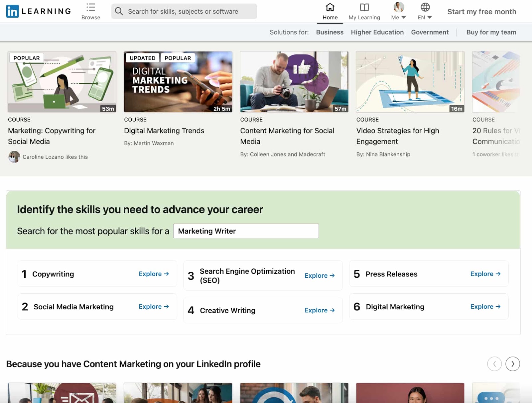The height and width of the screenshot is (403, 532).
Task: Click the 2h 5m duration label
Action: (x=221, y=109)
